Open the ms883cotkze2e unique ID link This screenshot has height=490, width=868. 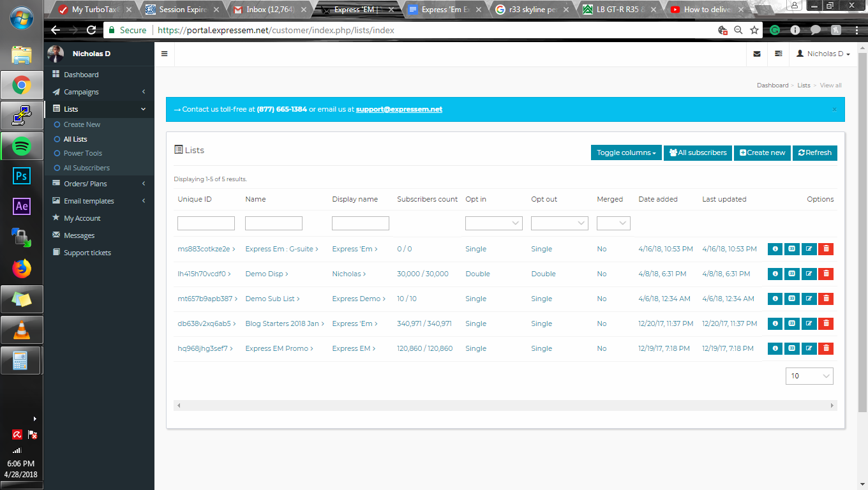click(206, 249)
